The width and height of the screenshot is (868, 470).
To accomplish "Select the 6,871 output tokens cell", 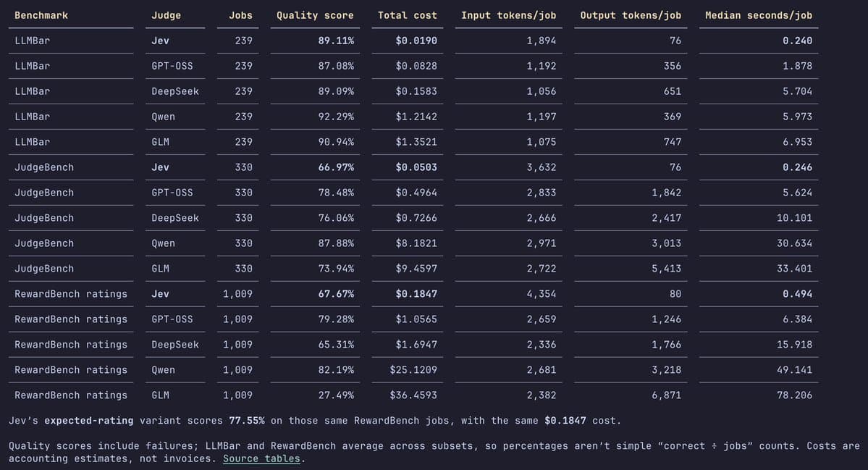I will 667,395.
